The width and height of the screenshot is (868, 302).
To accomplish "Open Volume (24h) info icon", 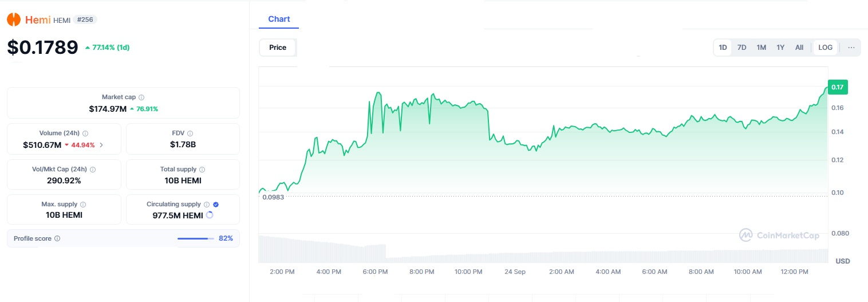I will [x=85, y=133].
